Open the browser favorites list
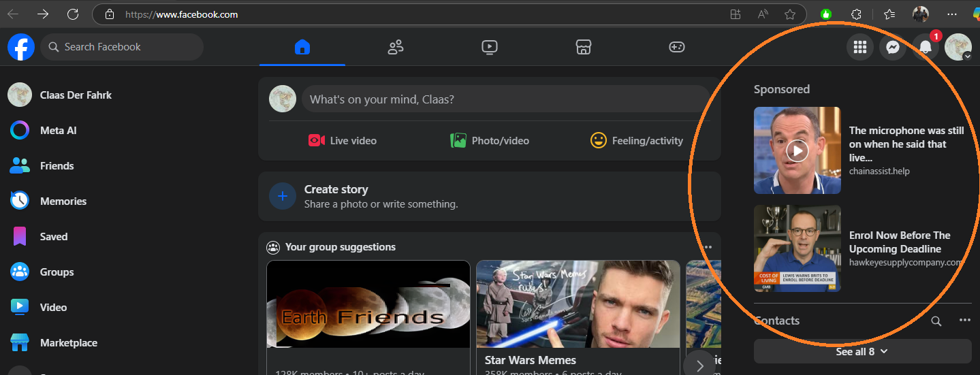The image size is (980, 375). [x=889, y=14]
